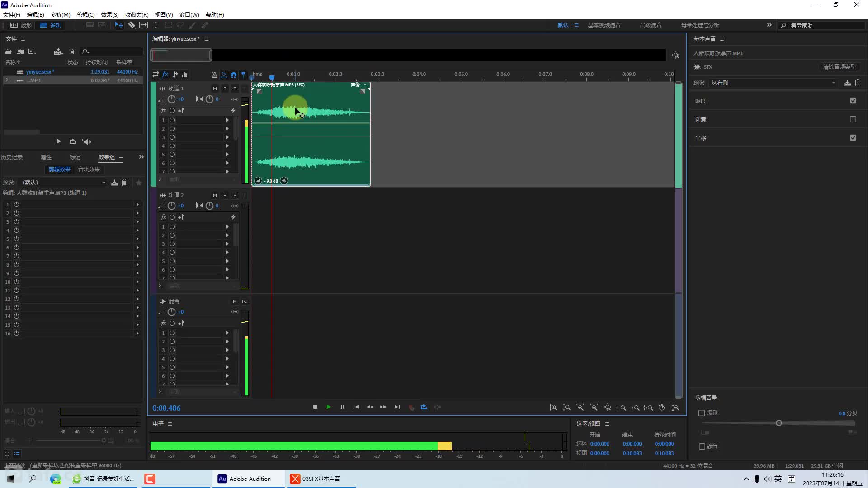Play file in Files panel preview
Screen dimensions: 868x488
59,141
